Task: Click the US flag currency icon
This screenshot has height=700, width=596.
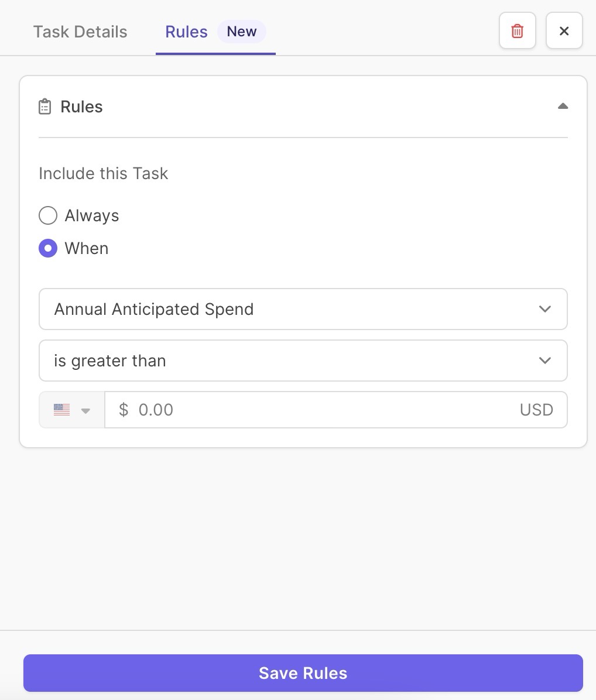Action: point(61,409)
